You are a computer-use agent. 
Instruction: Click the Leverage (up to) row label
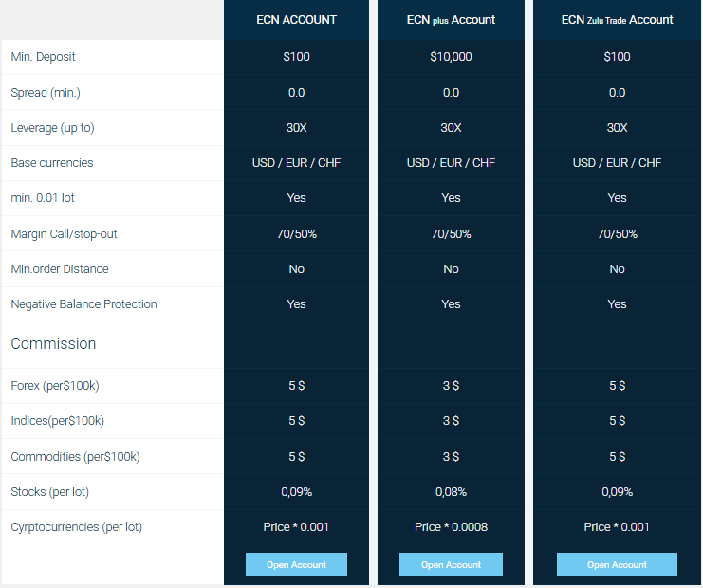point(52,128)
